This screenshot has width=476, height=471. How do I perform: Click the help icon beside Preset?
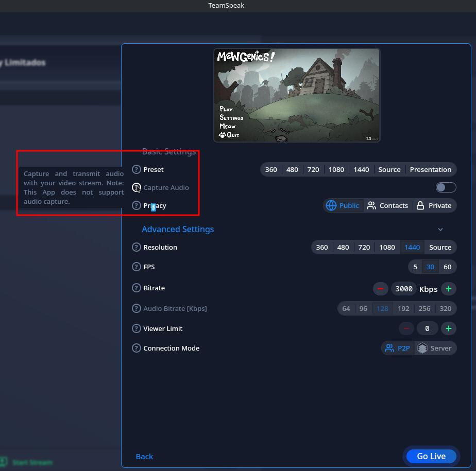(137, 169)
